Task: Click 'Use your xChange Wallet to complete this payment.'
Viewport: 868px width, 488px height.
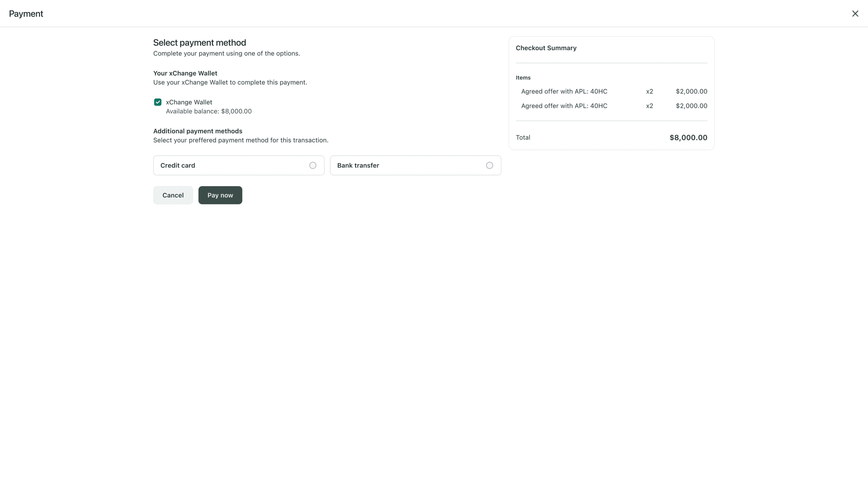Action: [x=230, y=82]
